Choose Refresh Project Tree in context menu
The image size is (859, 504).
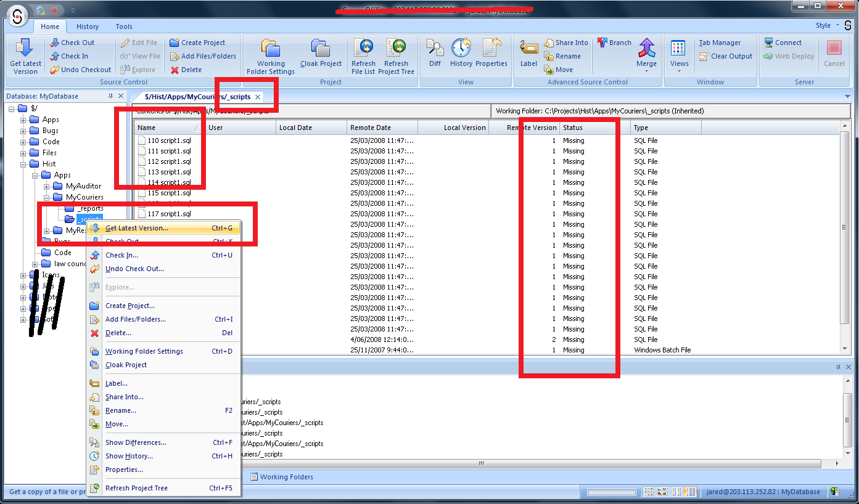[x=163, y=488]
